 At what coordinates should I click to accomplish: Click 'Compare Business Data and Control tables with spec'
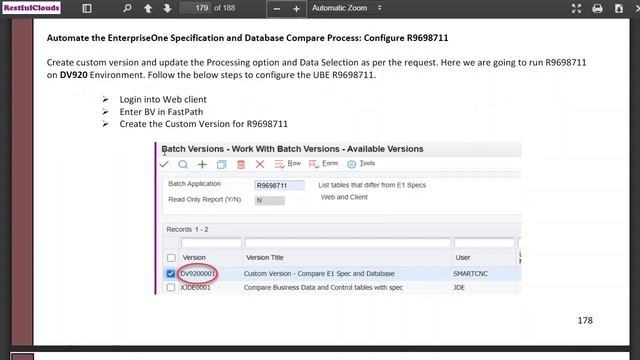point(323,287)
